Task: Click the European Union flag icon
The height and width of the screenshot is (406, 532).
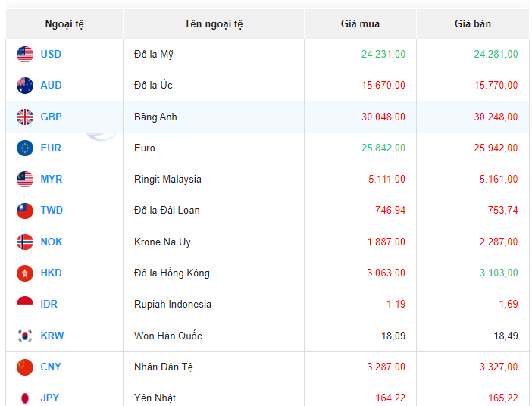Action: click(x=25, y=148)
